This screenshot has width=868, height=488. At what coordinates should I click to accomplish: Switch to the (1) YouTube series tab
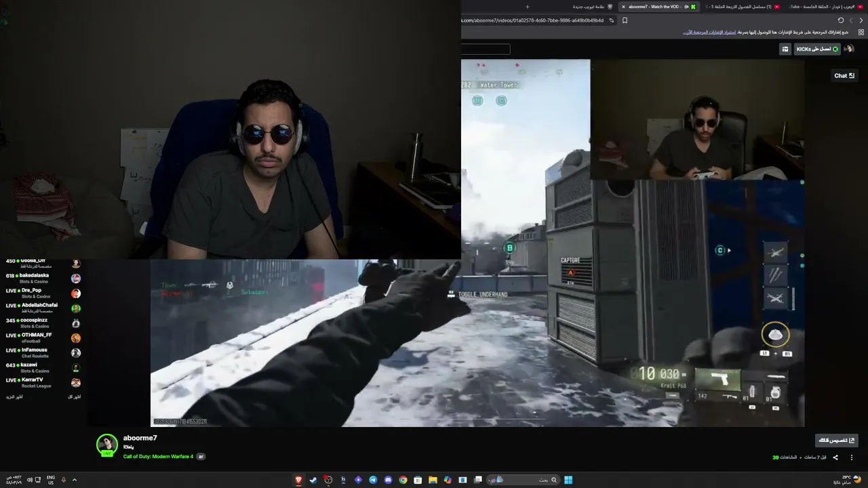pos(743,7)
